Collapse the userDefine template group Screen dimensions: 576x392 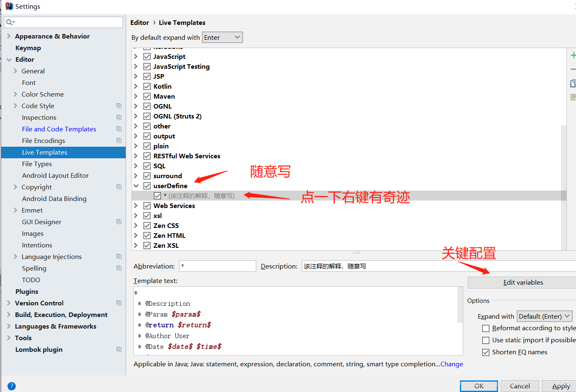(x=136, y=186)
